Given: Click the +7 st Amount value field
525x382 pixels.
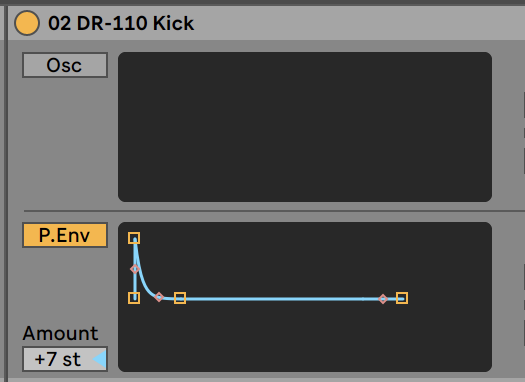Looking at the screenshot, I should click(65, 359).
